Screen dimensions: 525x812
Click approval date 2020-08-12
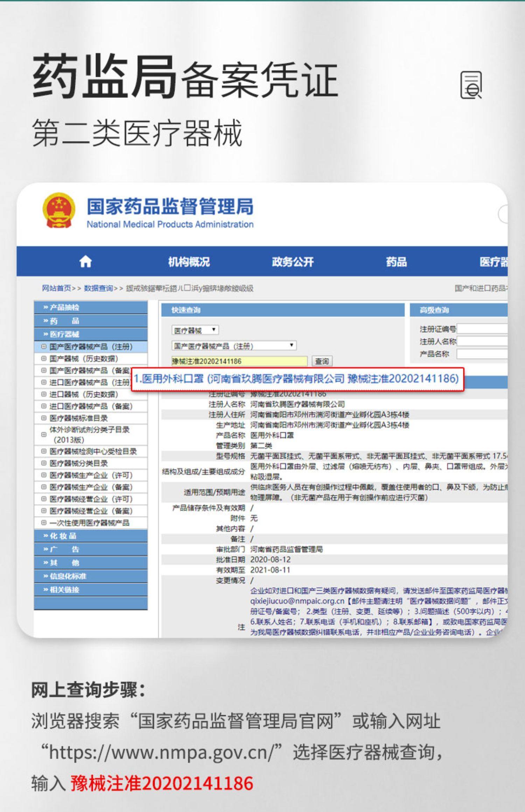(270, 560)
